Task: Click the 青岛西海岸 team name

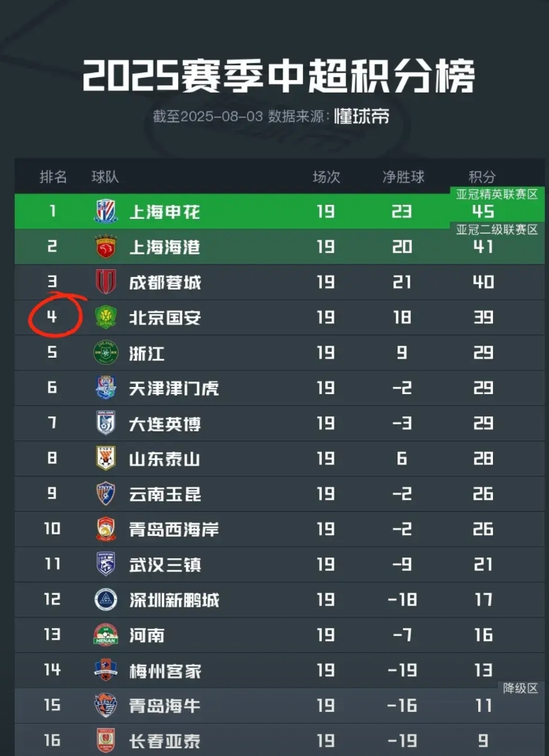Action: (x=174, y=529)
